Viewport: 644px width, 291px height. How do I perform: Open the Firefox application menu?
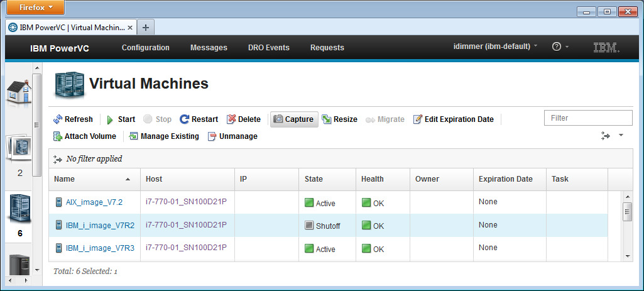pos(35,8)
